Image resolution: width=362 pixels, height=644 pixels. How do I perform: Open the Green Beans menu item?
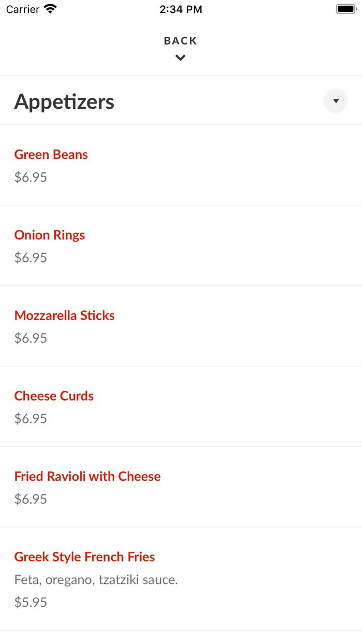(x=51, y=154)
